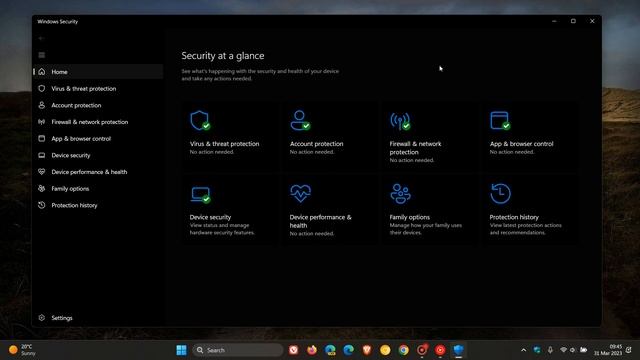Maximize the Windows Security window

(x=573, y=21)
